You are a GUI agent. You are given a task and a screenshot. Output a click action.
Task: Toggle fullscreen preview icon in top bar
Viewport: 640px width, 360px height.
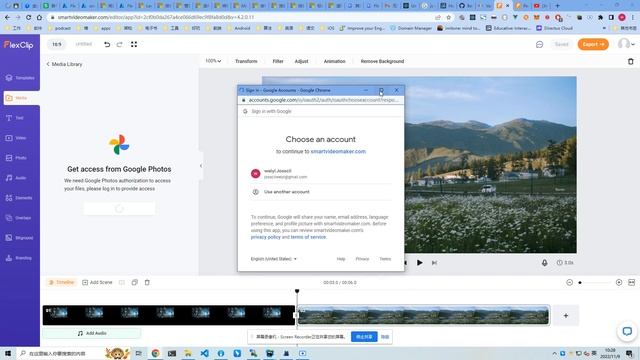pos(134,44)
